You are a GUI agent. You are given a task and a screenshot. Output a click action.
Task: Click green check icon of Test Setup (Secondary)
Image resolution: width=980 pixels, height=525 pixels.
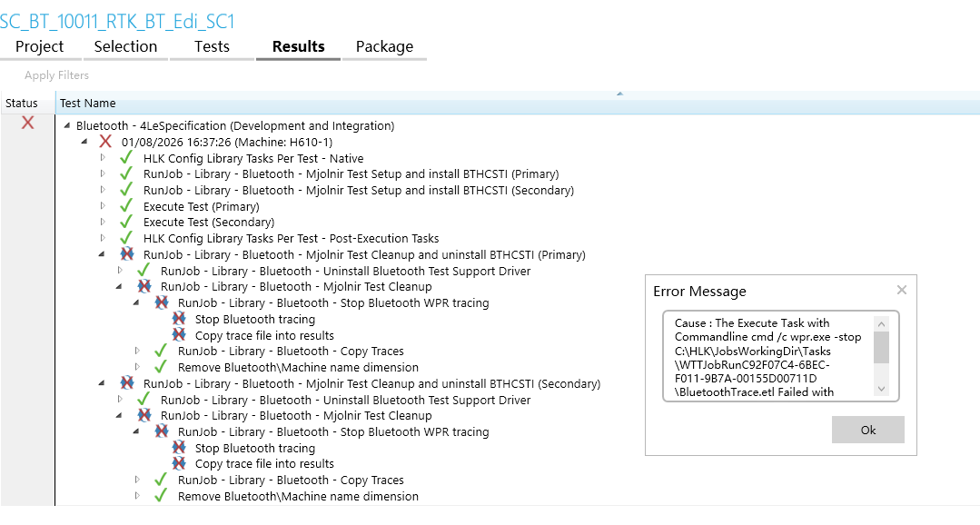pyautogui.click(x=126, y=189)
